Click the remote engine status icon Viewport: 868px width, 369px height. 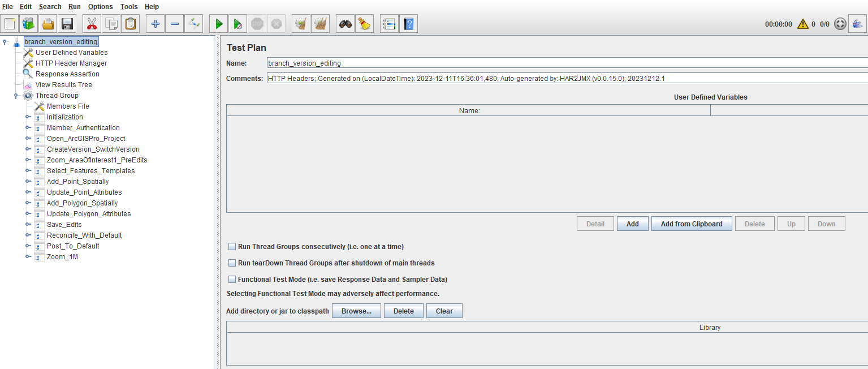[840, 24]
